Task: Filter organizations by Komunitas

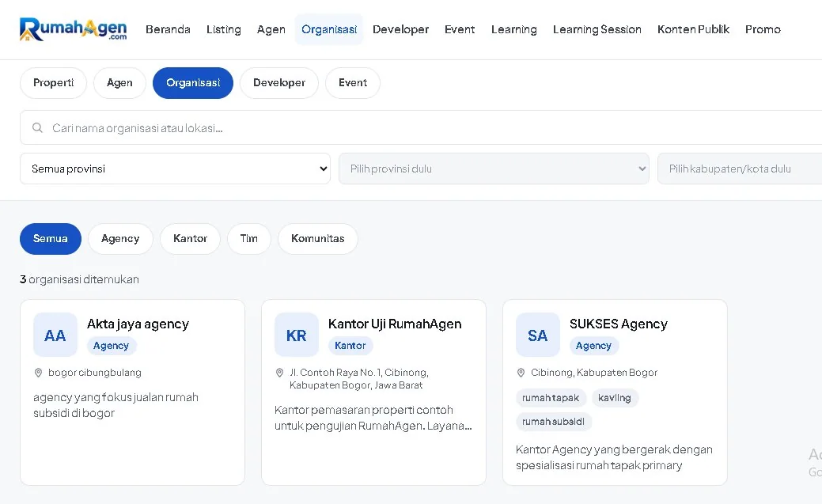Action: pos(318,239)
